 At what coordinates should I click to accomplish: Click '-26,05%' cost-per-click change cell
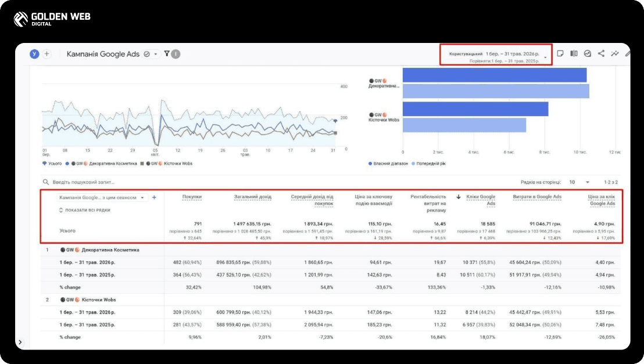pos(606,337)
